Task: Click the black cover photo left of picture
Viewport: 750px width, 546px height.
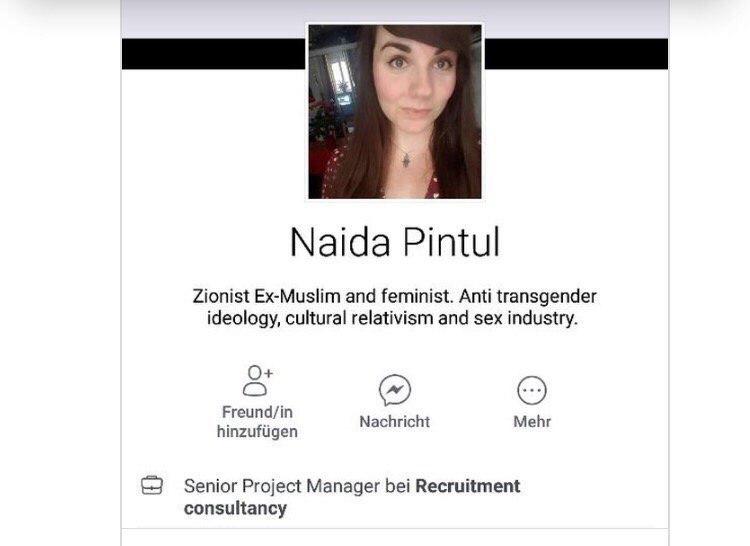Action: [x=214, y=54]
